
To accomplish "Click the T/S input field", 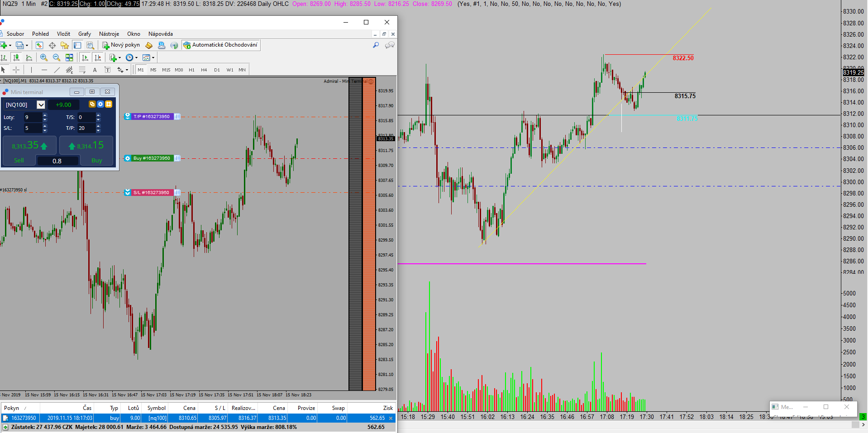I will click(x=86, y=117).
